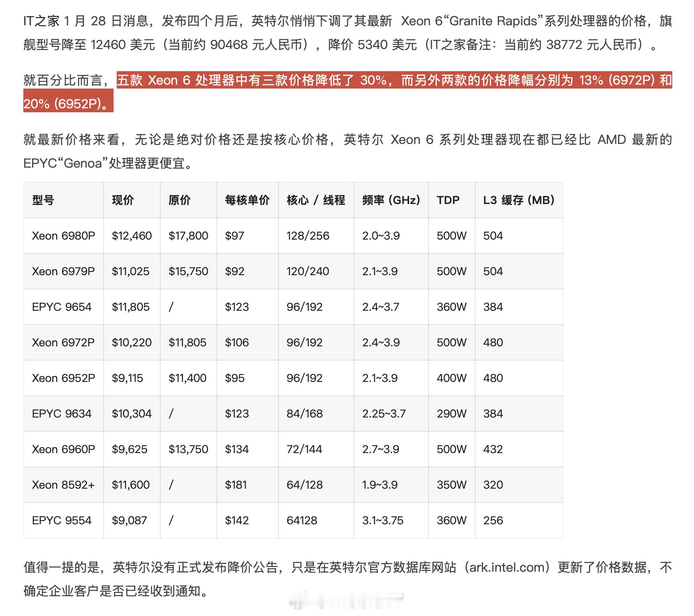Click per-core price $106
This screenshot has height=616, width=694.
[237, 342]
